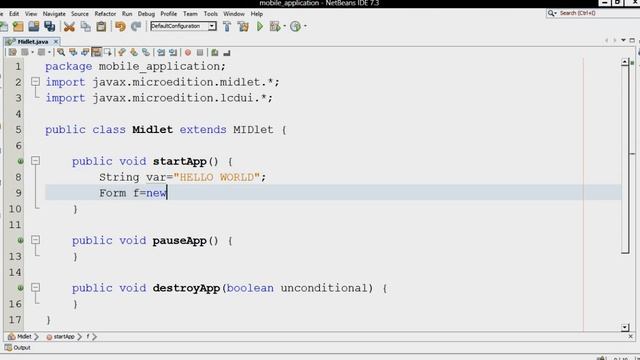Collapse the pauseApp method fold

[36, 240]
